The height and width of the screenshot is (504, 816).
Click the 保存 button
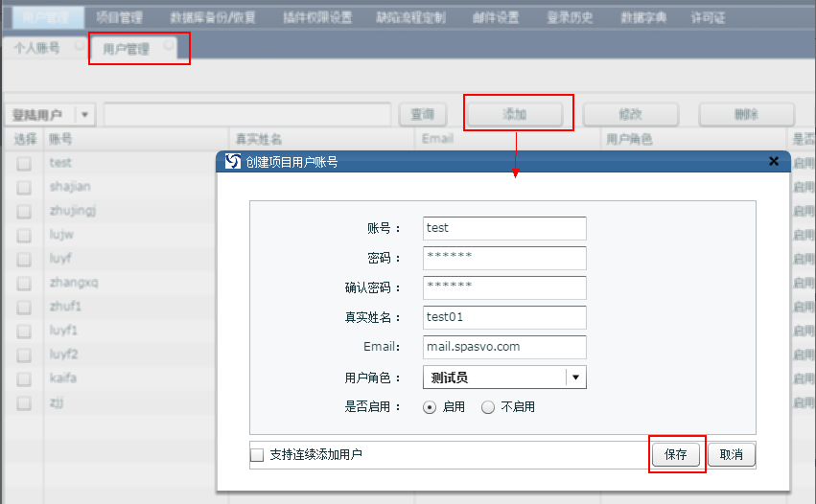[676, 455]
